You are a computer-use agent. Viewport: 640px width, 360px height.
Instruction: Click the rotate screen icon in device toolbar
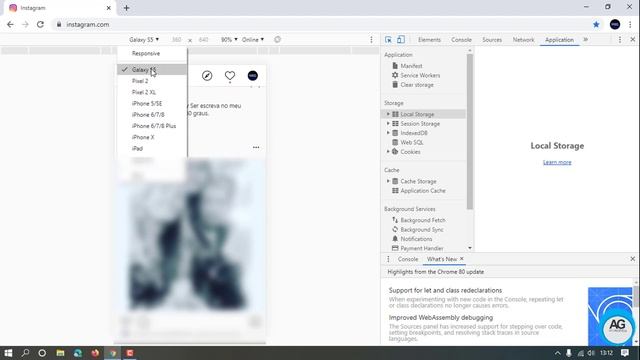tap(278, 40)
